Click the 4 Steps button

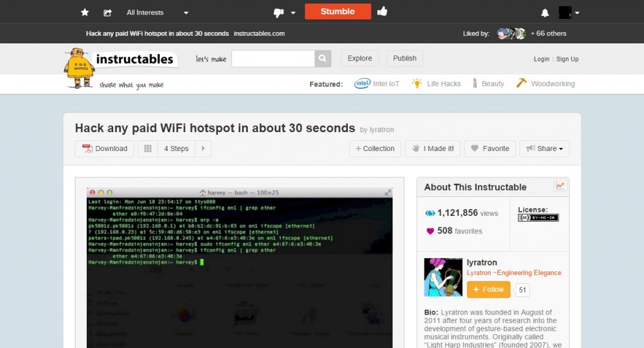coord(176,149)
